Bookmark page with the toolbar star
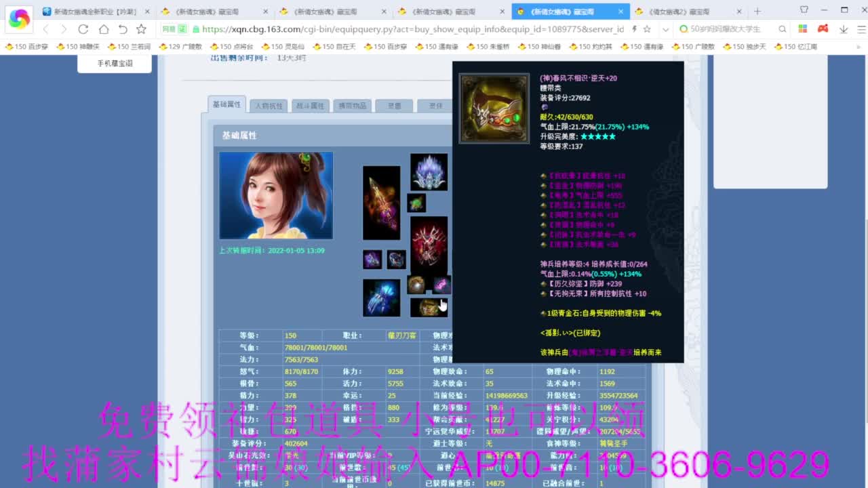Image resolution: width=868 pixels, height=488 pixels. click(141, 29)
